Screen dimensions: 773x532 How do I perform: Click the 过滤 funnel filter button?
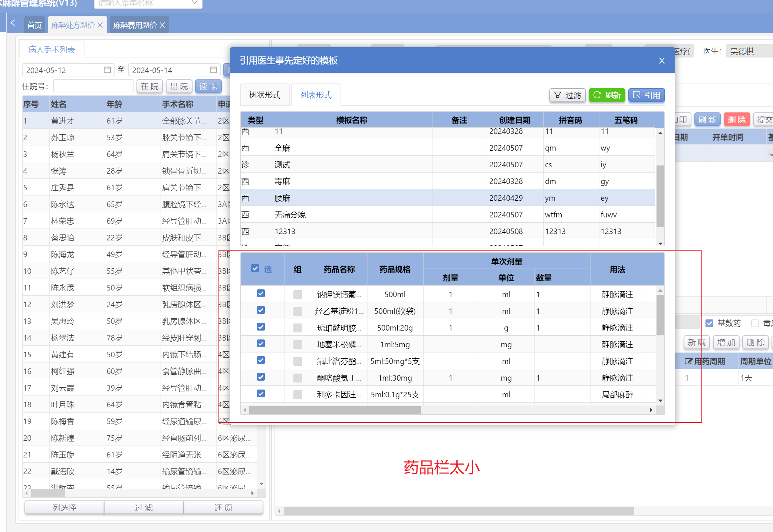568,95
